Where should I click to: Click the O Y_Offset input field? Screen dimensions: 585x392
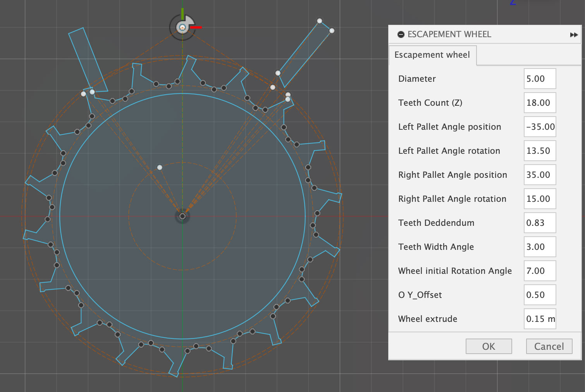tap(539, 295)
